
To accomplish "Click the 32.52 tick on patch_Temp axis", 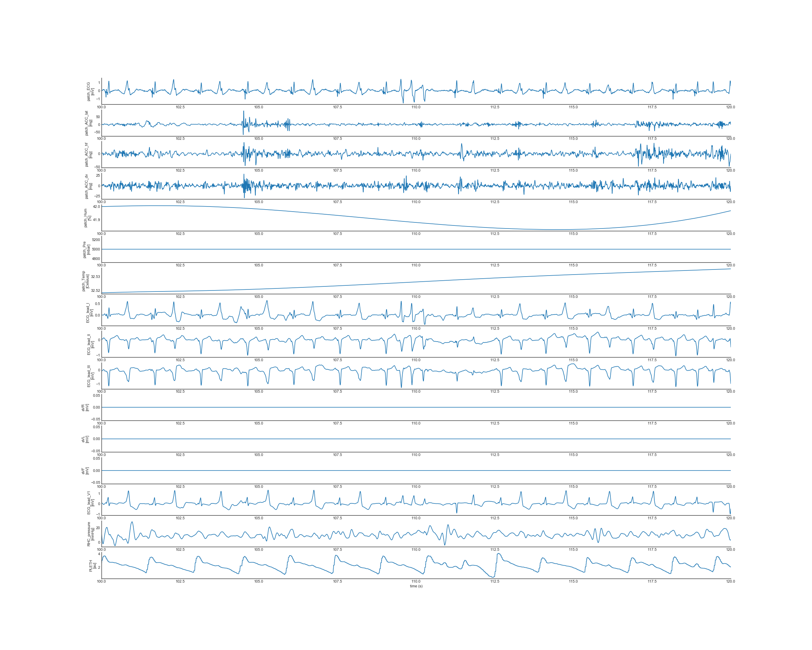I will coord(96,290).
